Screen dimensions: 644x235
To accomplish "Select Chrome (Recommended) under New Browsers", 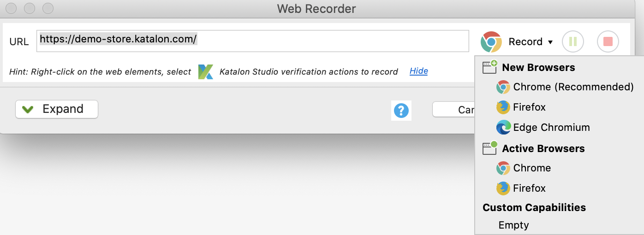I will pyautogui.click(x=565, y=87).
